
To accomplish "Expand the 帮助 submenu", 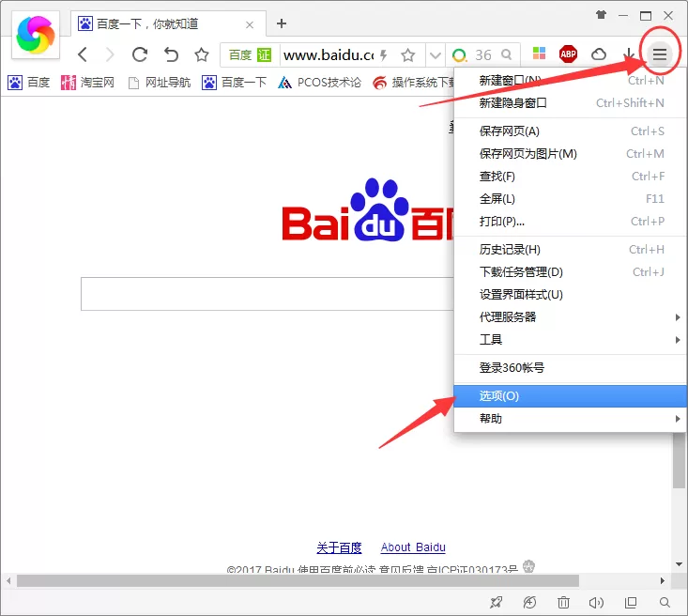I will tap(571, 419).
